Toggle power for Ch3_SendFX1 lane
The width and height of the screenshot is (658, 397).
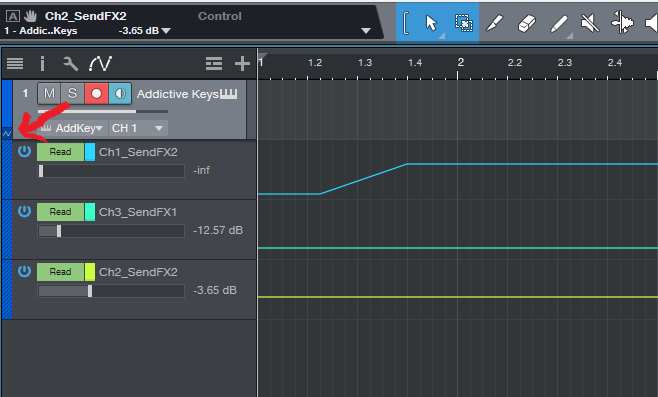click(24, 212)
